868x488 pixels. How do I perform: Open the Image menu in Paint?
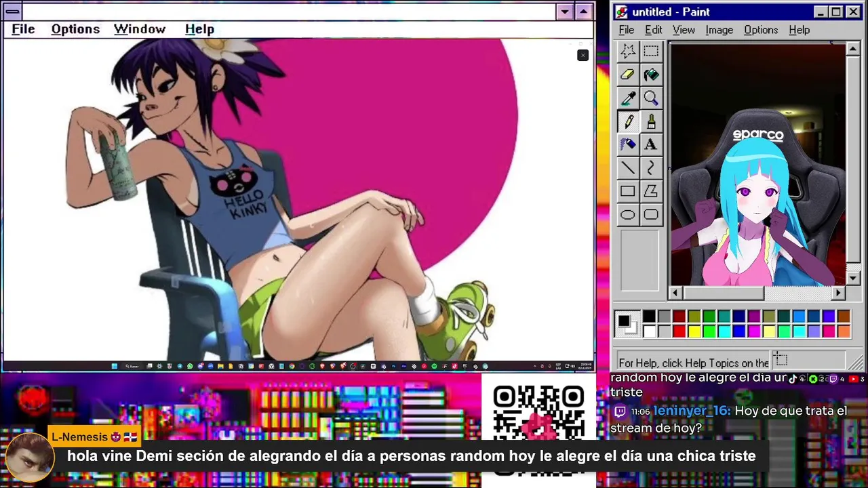(x=719, y=30)
